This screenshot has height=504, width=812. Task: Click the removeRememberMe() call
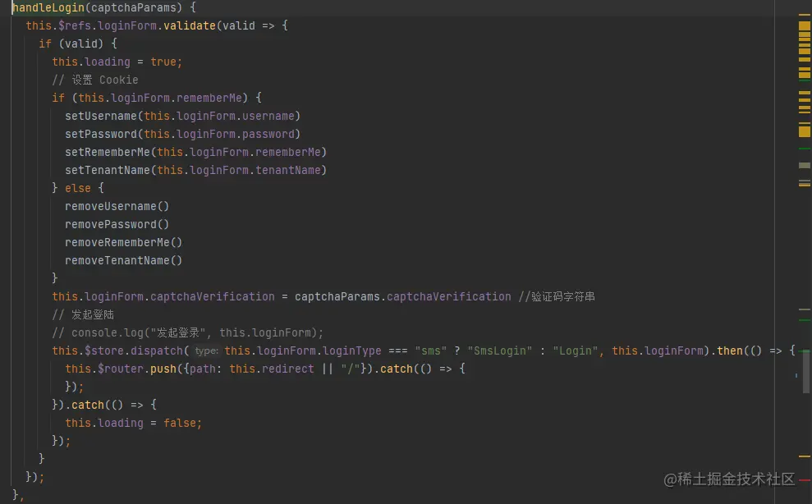pyautogui.click(x=124, y=243)
